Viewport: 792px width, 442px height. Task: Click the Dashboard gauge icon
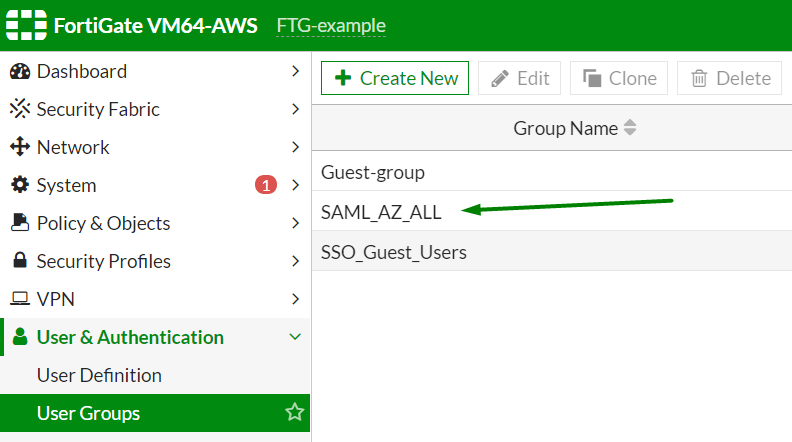click(x=19, y=72)
